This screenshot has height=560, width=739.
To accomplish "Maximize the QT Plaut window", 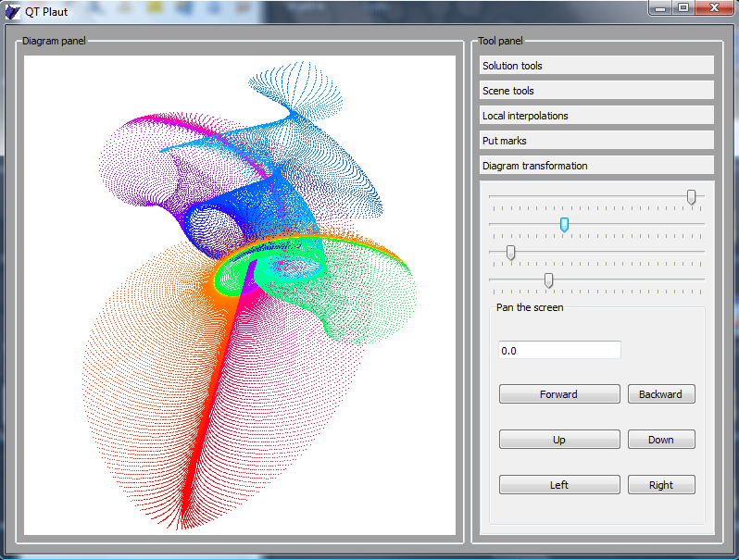I will (683, 8).
